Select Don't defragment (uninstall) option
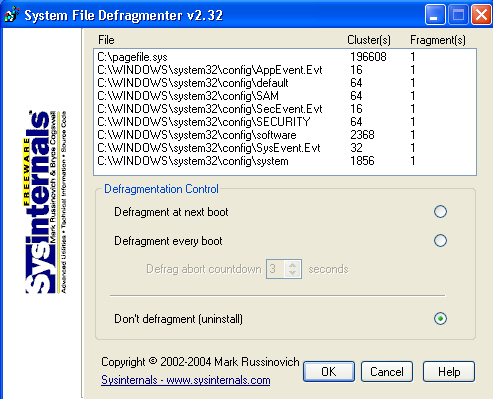The height and width of the screenshot is (399, 493). (440, 319)
